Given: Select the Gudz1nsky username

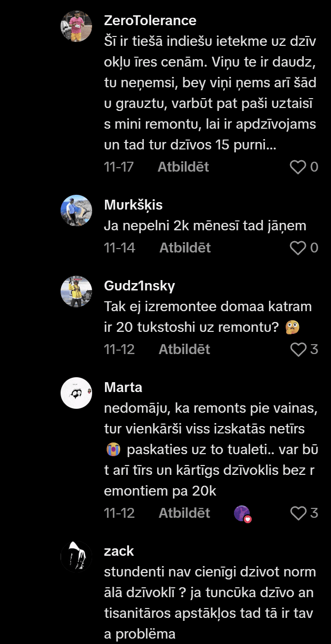Looking at the screenshot, I should [x=139, y=286].
